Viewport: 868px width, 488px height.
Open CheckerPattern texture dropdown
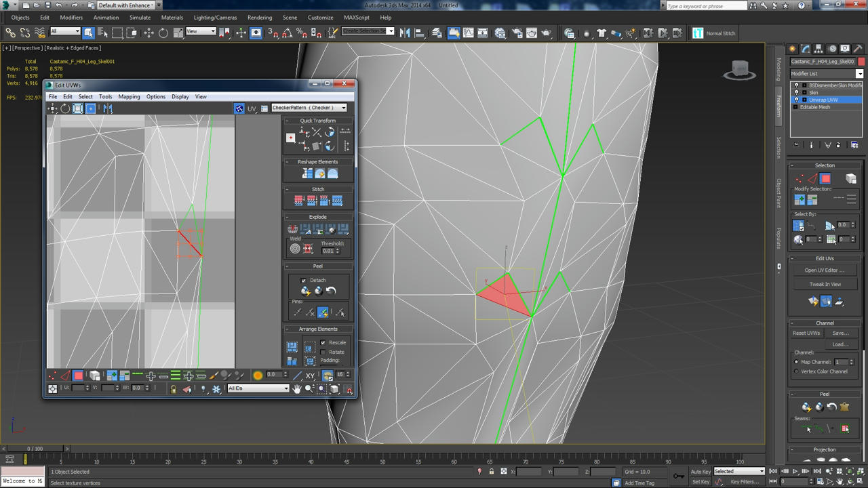(309, 108)
